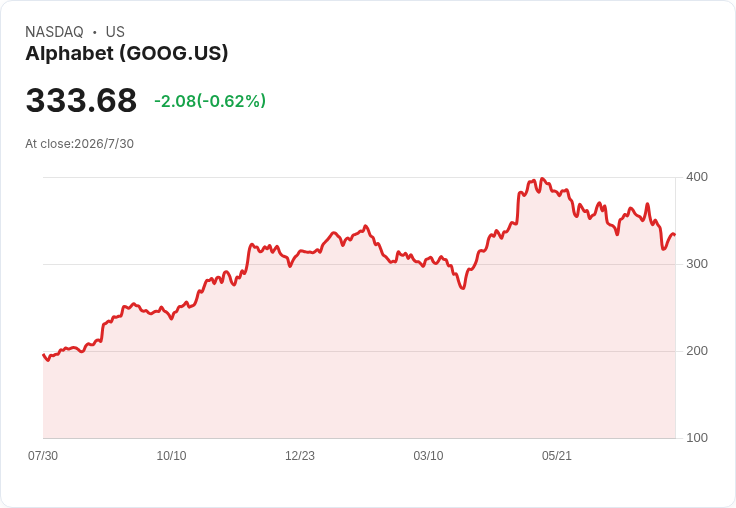Click the 12/23 date axis label

click(300, 456)
